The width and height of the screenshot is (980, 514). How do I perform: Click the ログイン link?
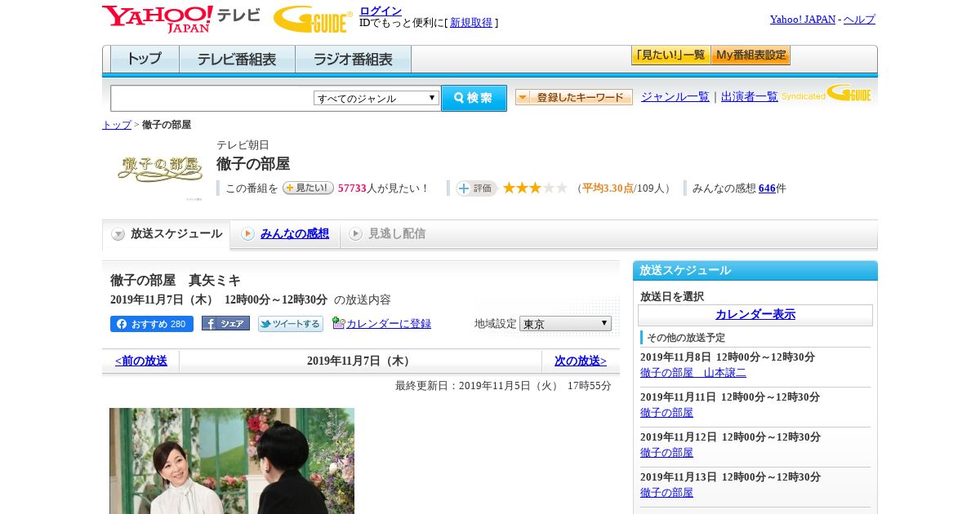point(381,11)
